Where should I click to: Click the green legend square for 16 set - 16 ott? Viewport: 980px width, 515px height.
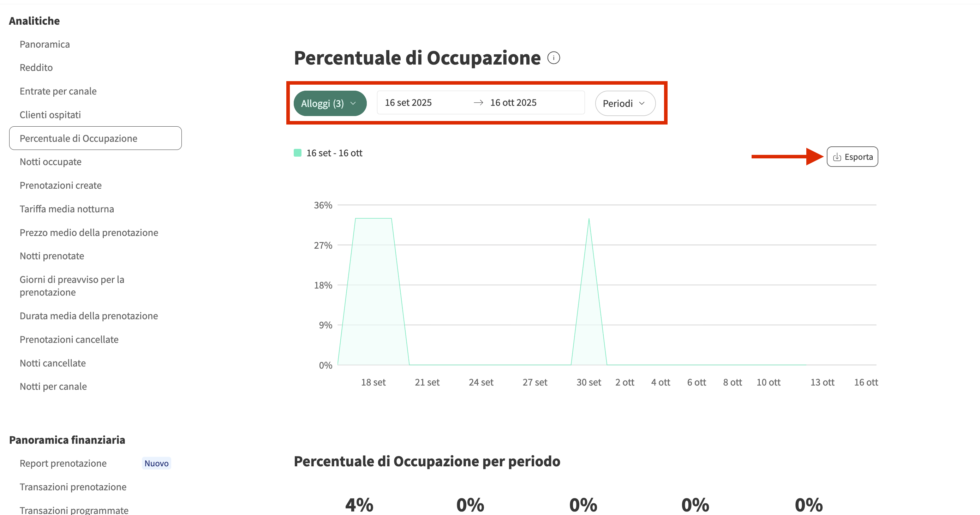click(x=298, y=153)
